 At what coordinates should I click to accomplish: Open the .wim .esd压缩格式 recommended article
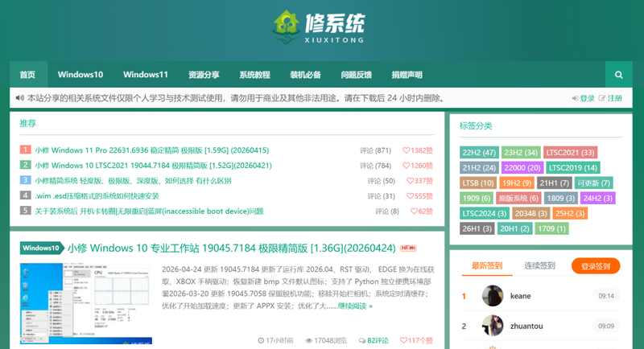point(97,196)
